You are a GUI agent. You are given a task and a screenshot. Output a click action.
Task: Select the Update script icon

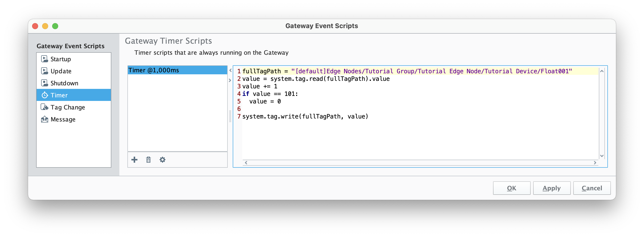point(44,71)
